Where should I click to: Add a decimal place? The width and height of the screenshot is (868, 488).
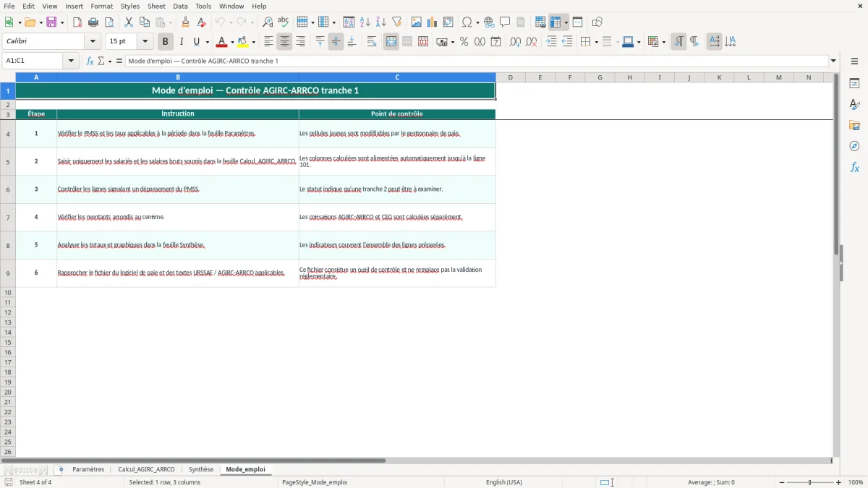click(515, 42)
